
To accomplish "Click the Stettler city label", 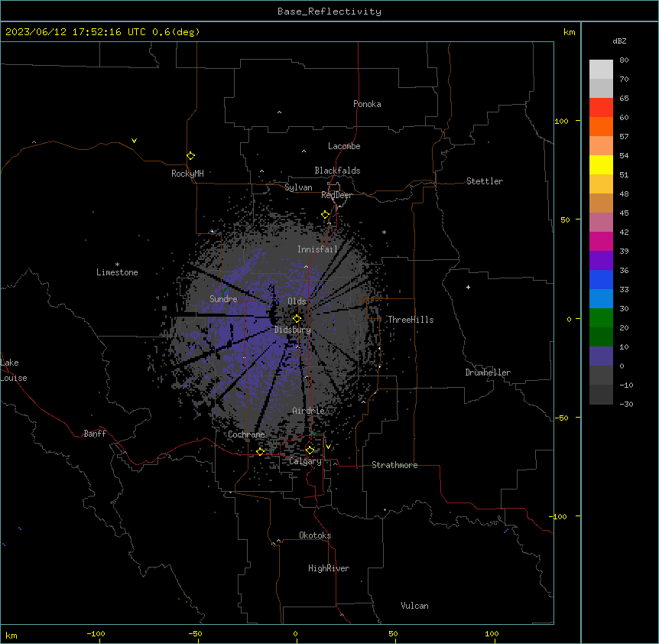I will 485,181.
